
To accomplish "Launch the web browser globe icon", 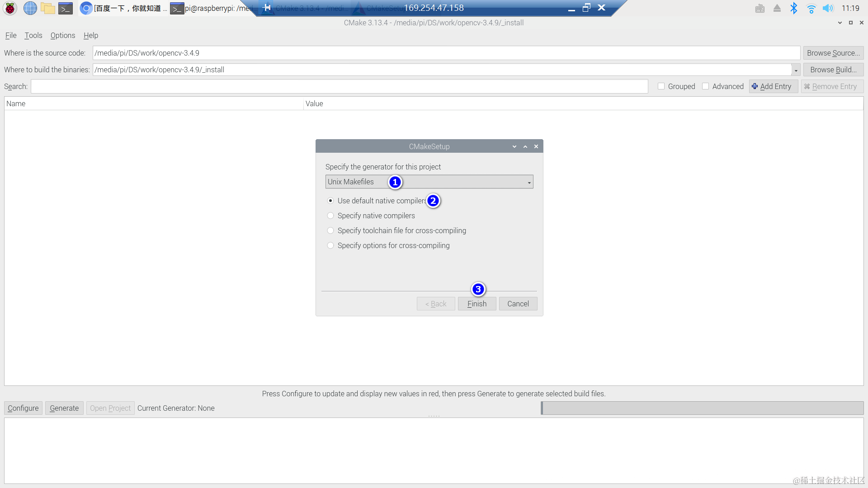I will 30,8.
